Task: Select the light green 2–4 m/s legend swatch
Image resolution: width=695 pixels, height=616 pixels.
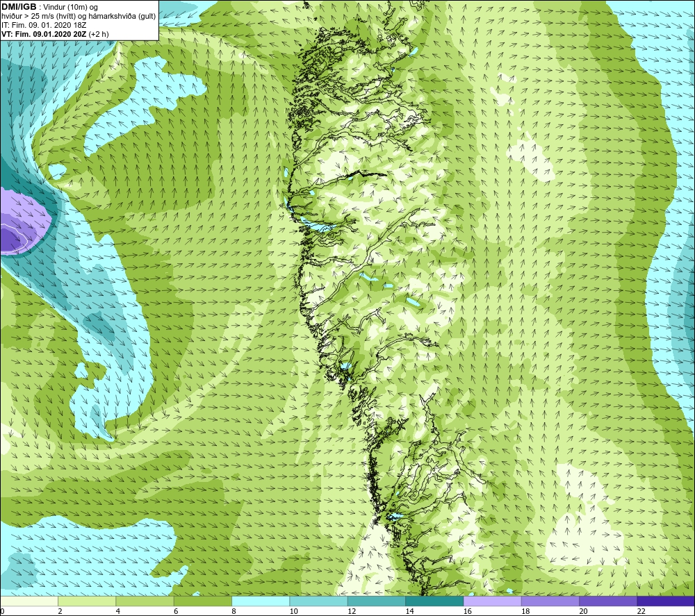Action: [87, 601]
